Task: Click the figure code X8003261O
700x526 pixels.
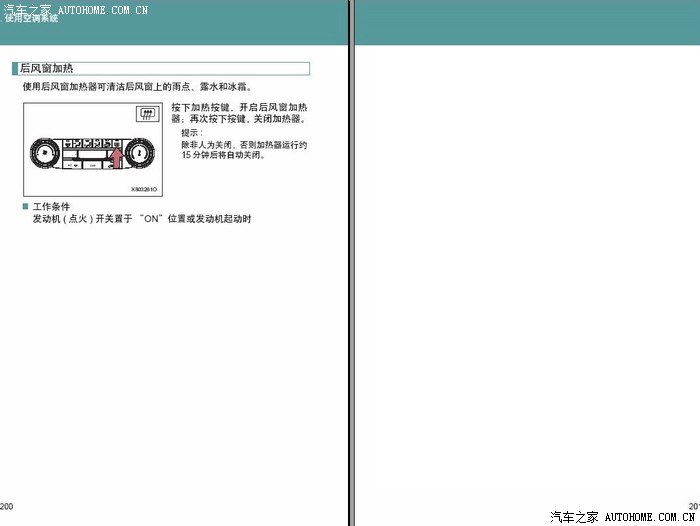Action: [x=143, y=188]
